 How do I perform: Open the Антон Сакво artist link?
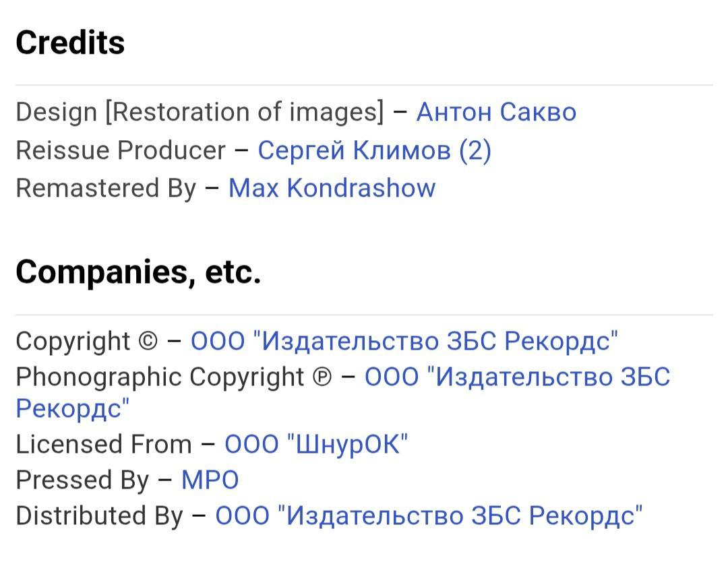tap(496, 112)
